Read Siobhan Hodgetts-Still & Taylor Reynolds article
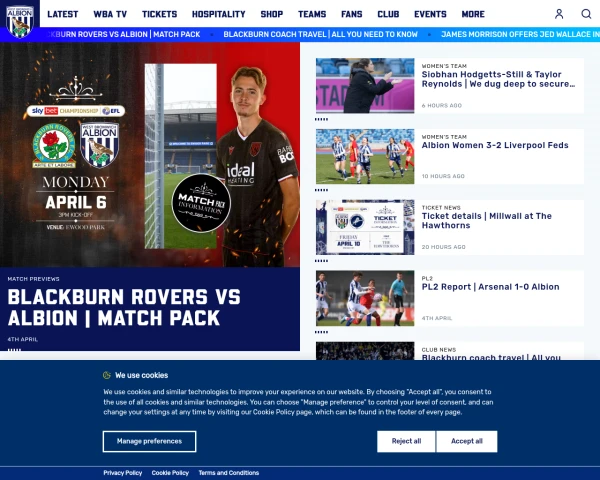The image size is (600, 480). click(x=498, y=79)
